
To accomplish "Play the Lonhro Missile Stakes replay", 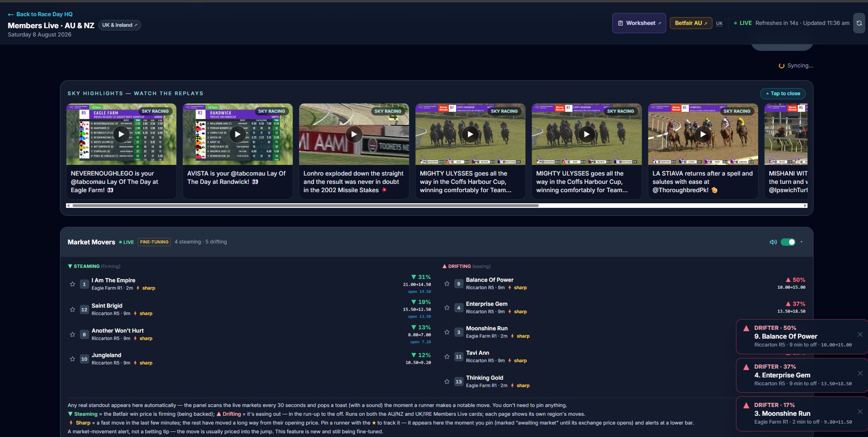I will (x=354, y=134).
